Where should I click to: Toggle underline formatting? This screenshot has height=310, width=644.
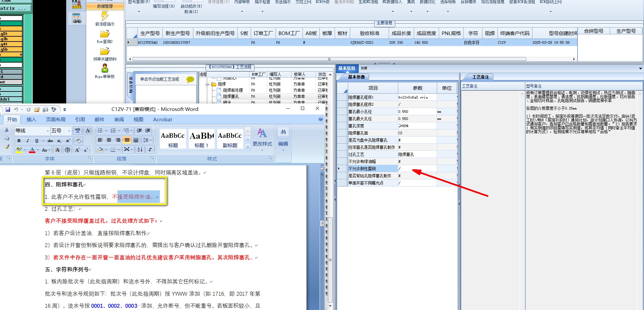(36, 141)
